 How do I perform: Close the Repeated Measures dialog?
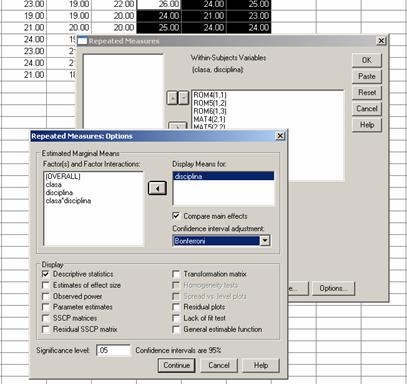click(x=381, y=41)
